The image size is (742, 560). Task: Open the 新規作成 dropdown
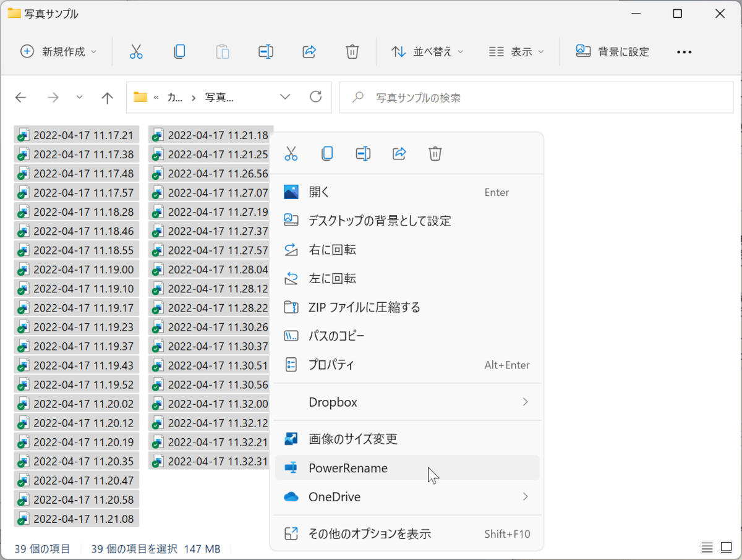tap(59, 52)
